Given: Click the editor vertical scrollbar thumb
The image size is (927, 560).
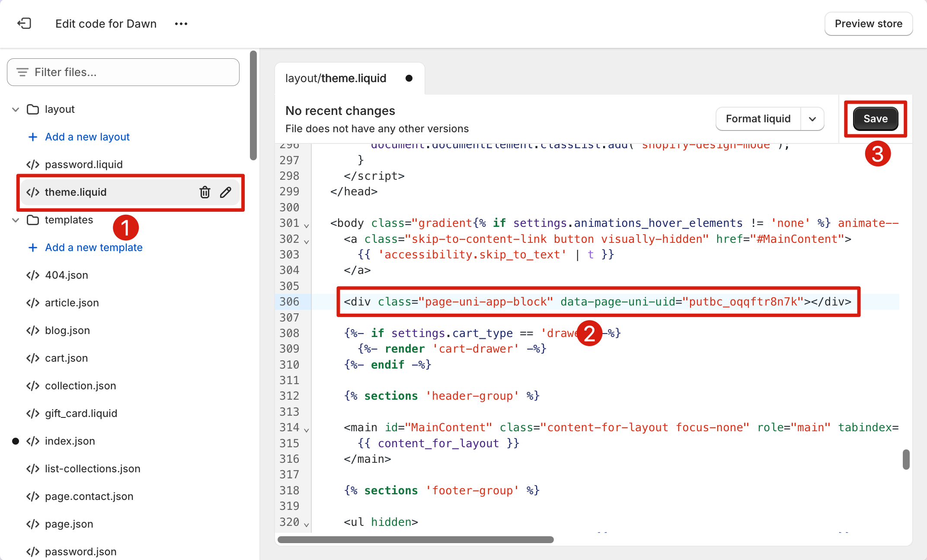Looking at the screenshot, I should (x=906, y=459).
